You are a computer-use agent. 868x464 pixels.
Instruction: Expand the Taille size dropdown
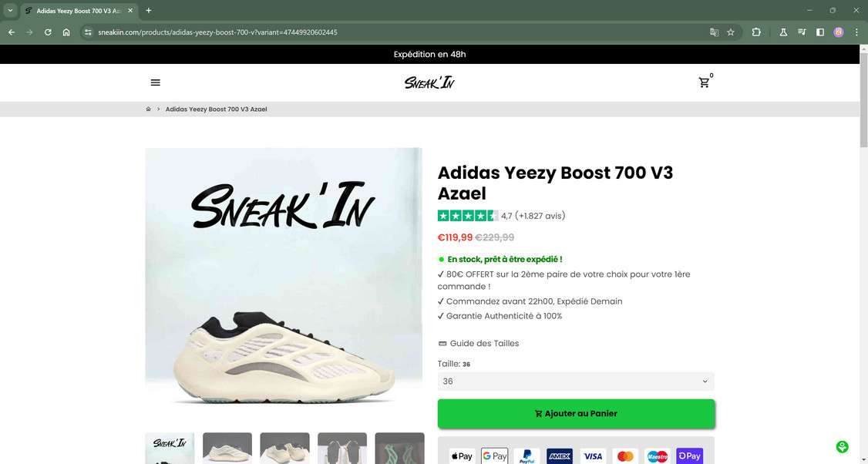pos(575,382)
